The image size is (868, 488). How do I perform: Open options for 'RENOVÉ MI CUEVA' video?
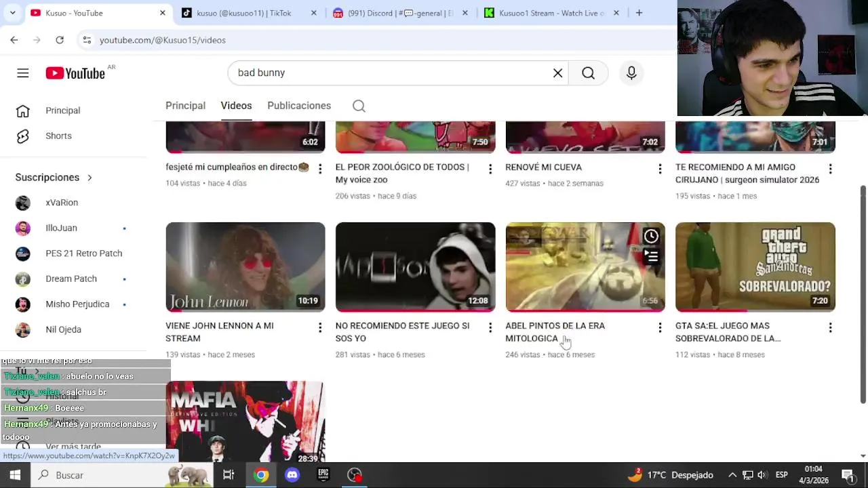(x=660, y=169)
